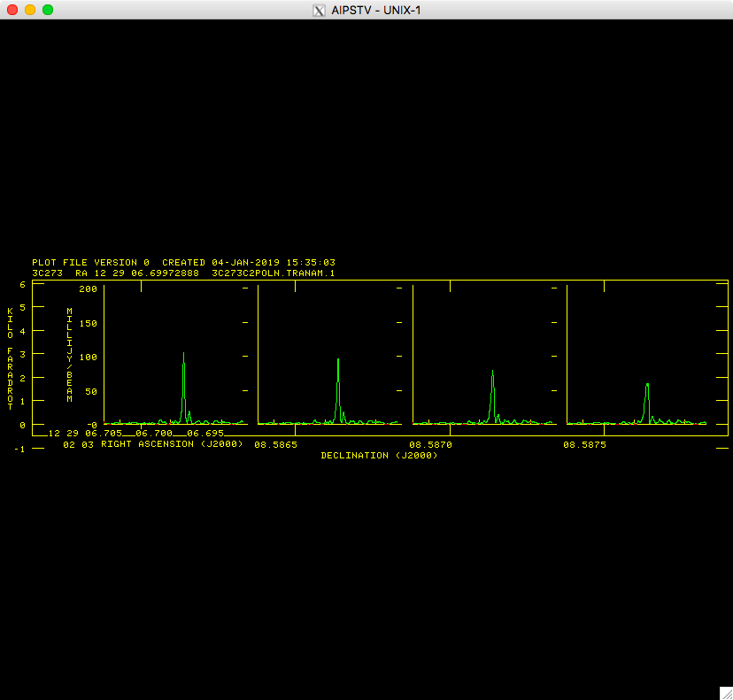The width and height of the screenshot is (733, 700).
Task: Click the AIPSTV - UNIX-1 window title
Action: 375,10
